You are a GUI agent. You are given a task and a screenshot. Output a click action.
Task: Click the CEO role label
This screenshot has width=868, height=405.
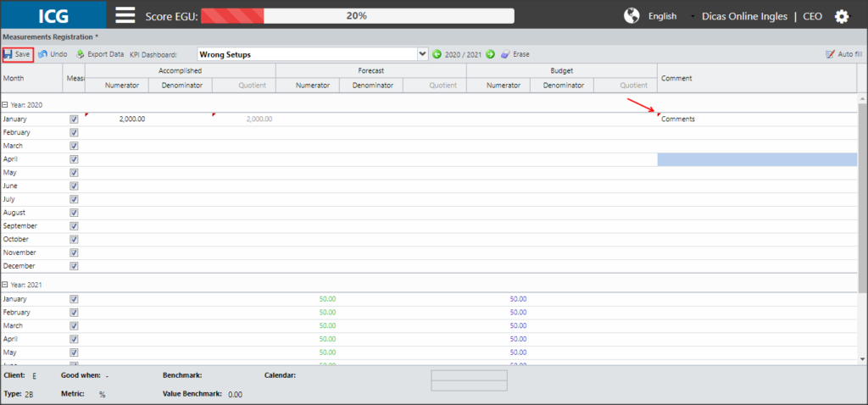(813, 17)
